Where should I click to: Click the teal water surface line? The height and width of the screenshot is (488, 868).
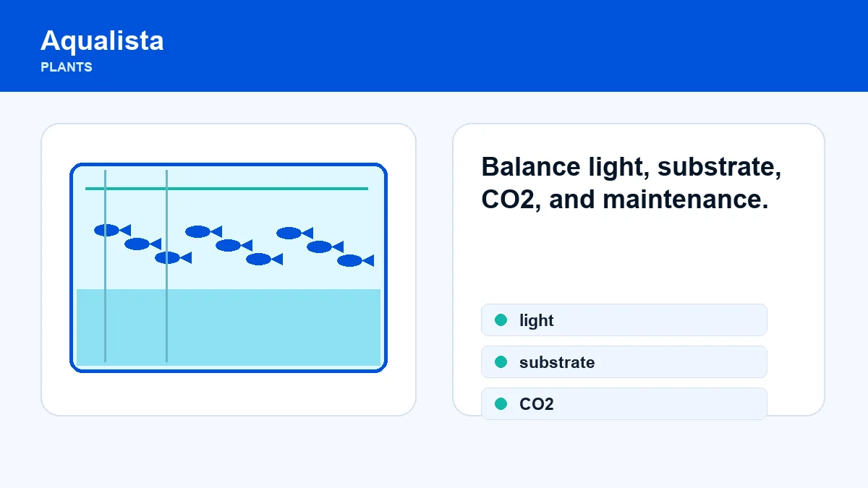pyautogui.click(x=226, y=189)
